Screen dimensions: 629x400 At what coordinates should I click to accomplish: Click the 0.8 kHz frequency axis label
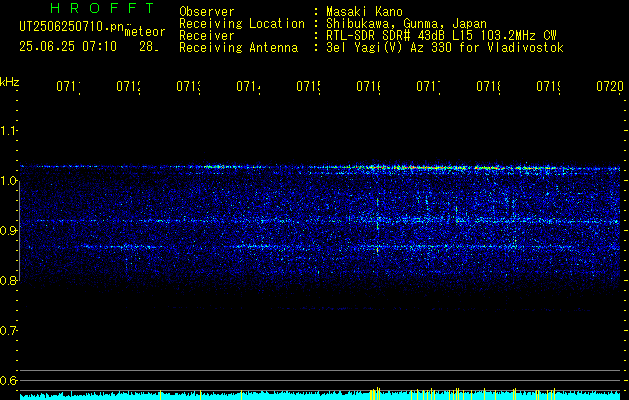tap(8, 281)
